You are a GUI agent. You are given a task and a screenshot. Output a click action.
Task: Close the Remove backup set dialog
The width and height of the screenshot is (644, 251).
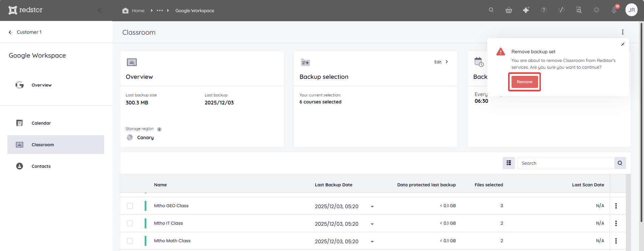click(x=623, y=44)
